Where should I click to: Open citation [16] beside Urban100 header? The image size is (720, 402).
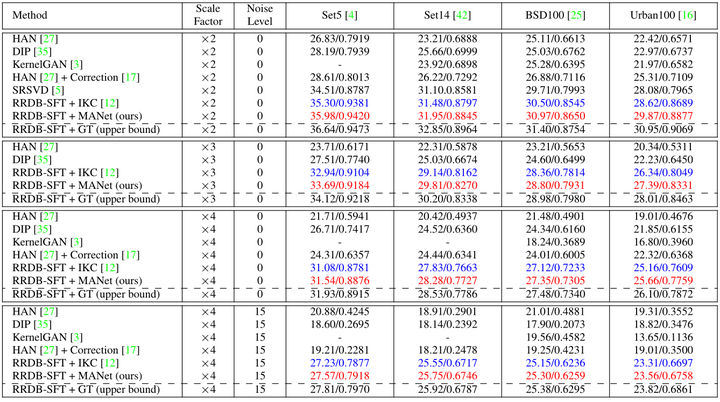687,15
